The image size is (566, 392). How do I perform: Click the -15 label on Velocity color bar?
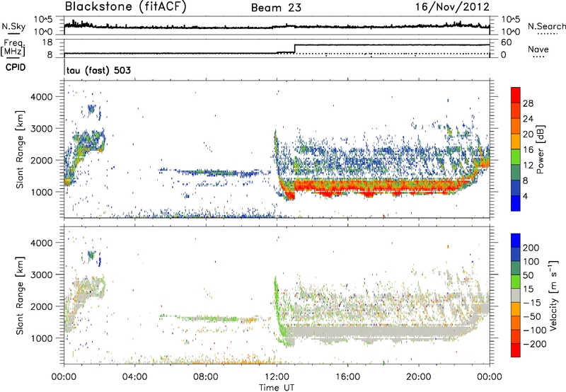[x=532, y=303]
